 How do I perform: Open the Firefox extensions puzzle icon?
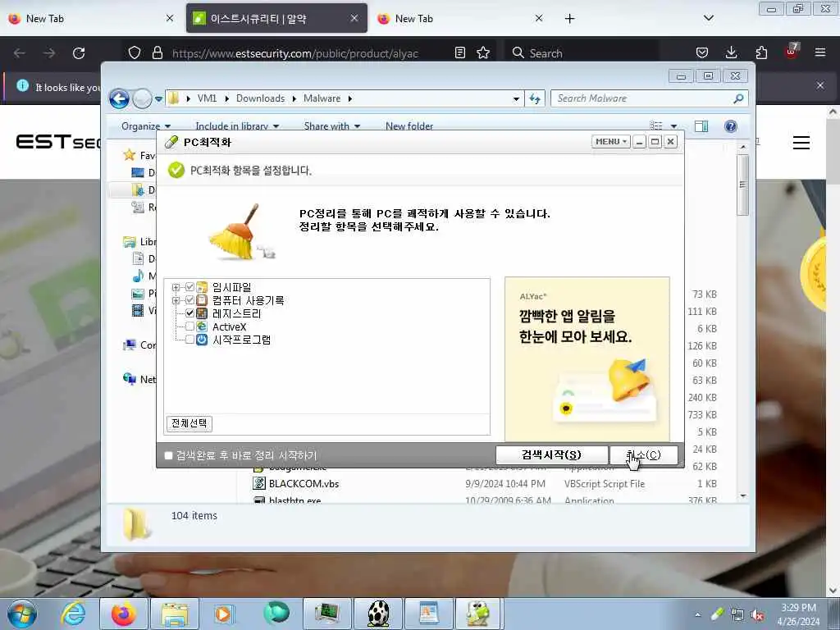(761, 52)
